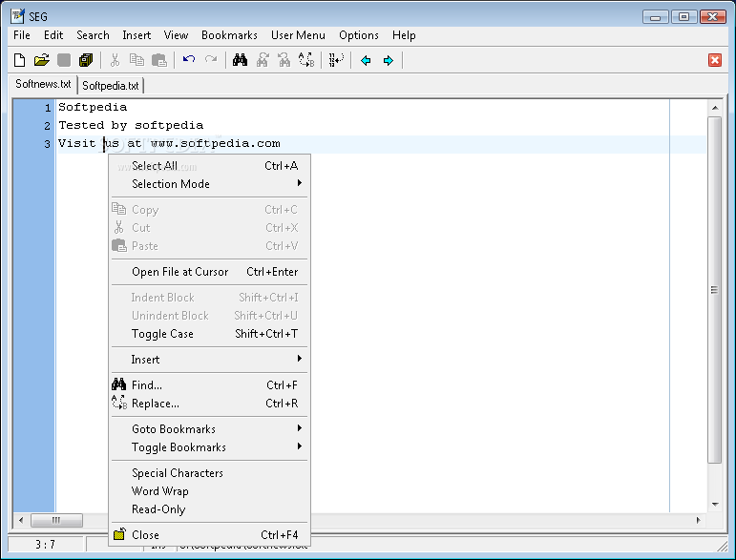
Task: Choose Close in context menu
Action: click(209, 534)
